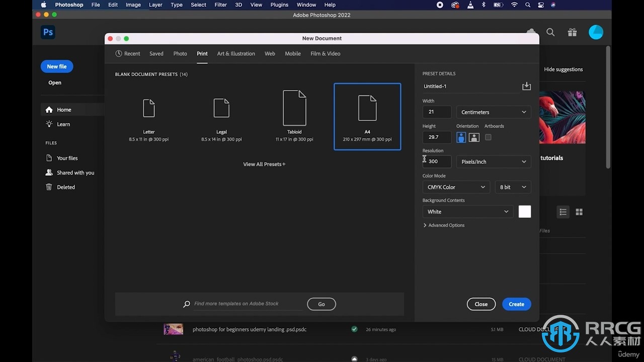Open the gift box What's New icon
Viewport: 644px width, 362px height.
pyautogui.click(x=572, y=32)
